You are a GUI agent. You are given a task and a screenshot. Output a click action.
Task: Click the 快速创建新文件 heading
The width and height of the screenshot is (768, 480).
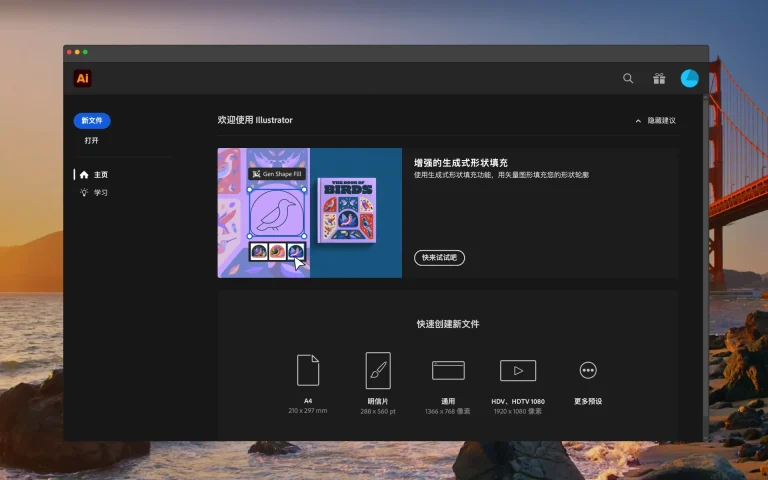coord(448,324)
